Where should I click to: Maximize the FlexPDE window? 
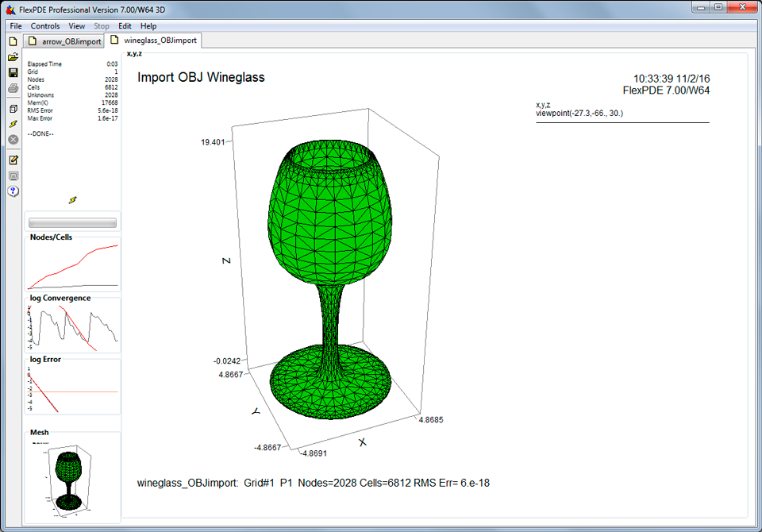pyautogui.click(x=718, y=7)
